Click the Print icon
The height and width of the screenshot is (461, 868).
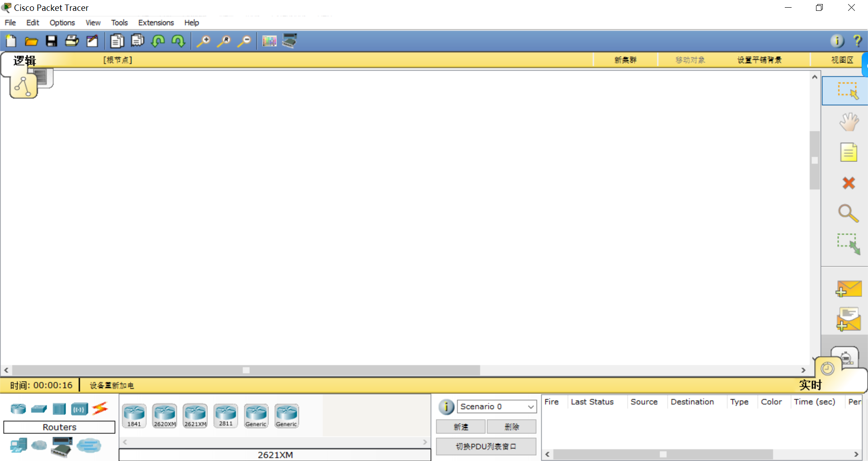point(72,41)
